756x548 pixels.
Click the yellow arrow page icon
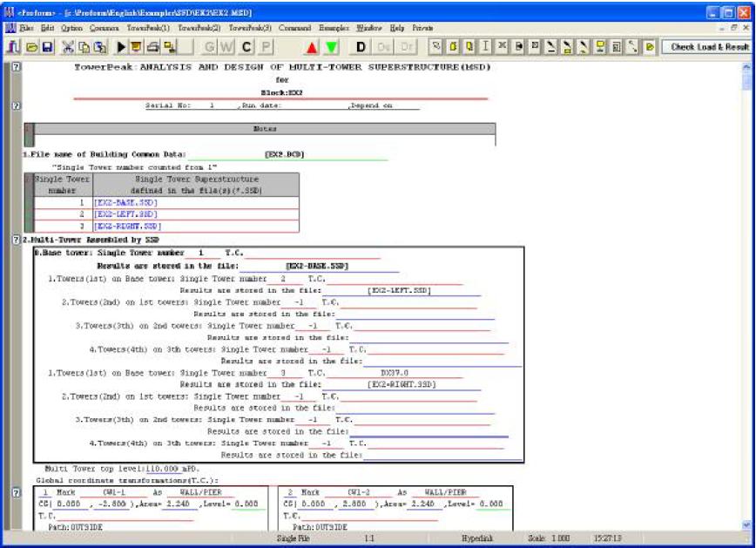point(650,47)
